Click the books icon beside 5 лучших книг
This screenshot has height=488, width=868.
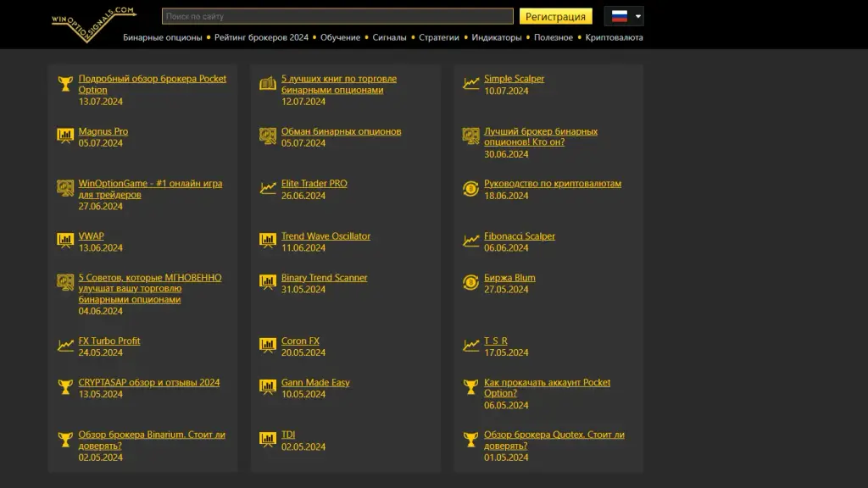(268, 84)
